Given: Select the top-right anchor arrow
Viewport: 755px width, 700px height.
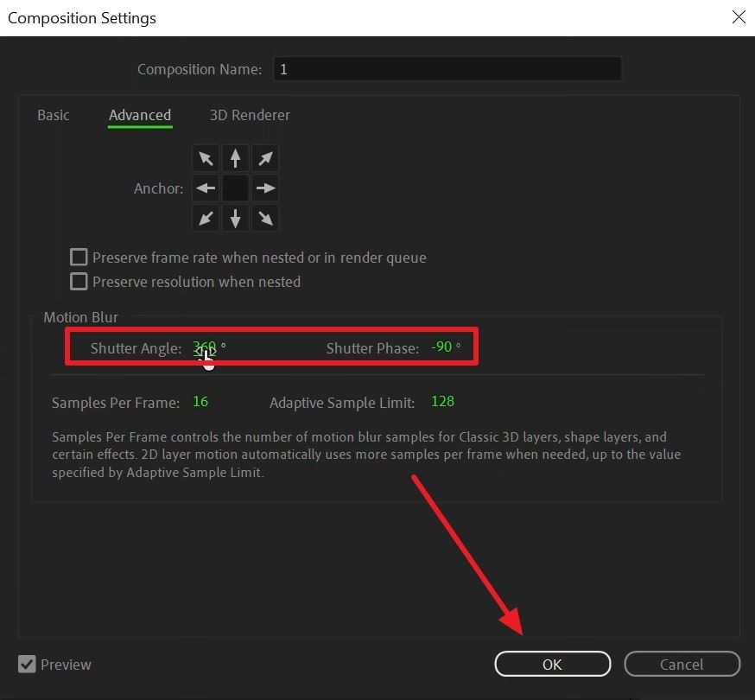Looking at the screenshot, I should (265, 159).
